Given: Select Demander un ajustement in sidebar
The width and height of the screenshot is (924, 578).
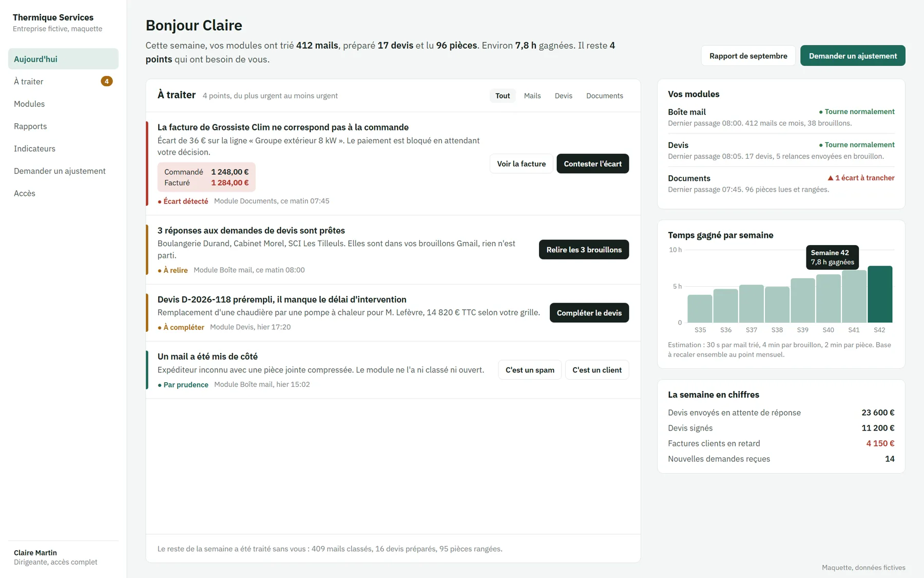Looking at the screenshot, I should (63, 171).
